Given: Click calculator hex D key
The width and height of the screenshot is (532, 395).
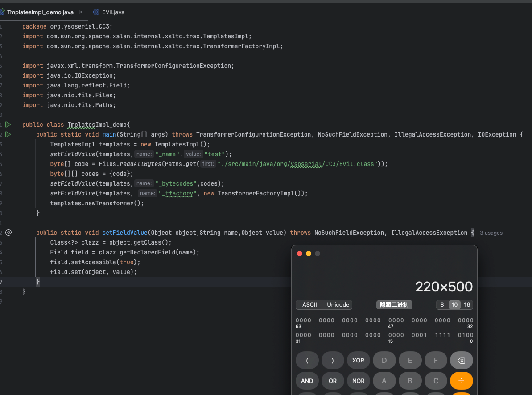Looking at the screenshot, I should coord(384,360).
